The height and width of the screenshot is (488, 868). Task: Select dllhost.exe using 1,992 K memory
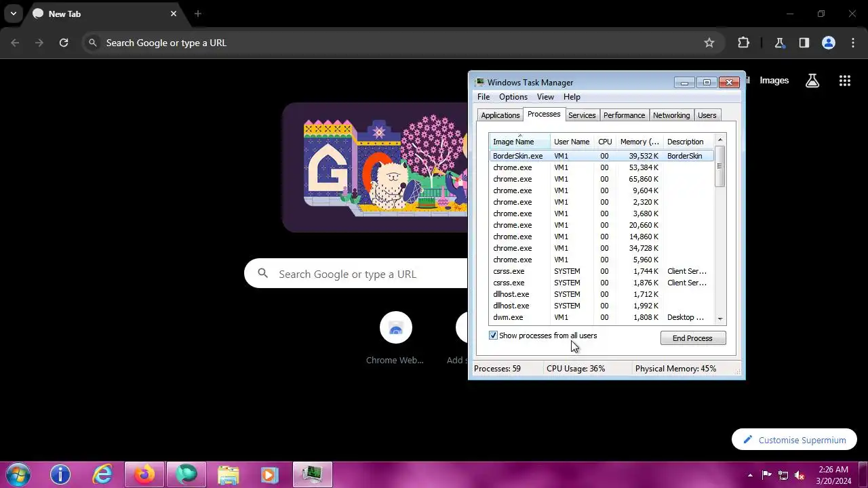click(601, 306)
